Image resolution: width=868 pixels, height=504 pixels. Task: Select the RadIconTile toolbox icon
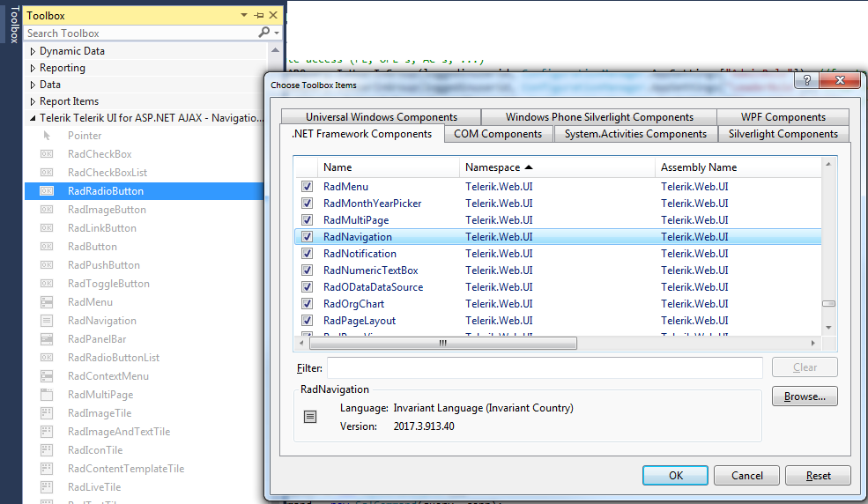pyautogui.click(x=47, y=449)
